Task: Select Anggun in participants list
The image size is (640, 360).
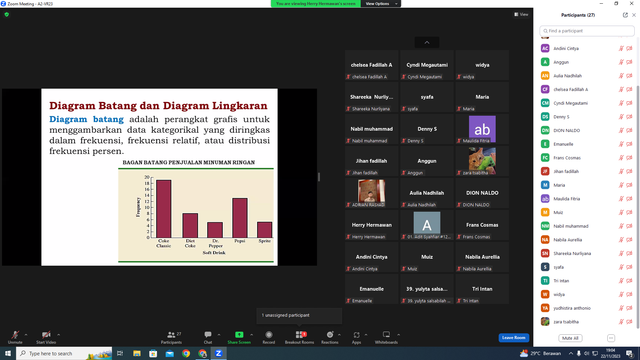Action: point(587,62)
